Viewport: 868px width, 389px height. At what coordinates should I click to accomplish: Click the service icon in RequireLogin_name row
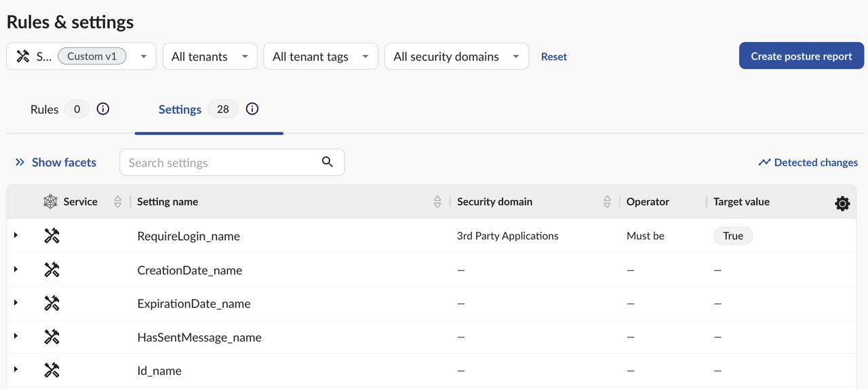52,236
